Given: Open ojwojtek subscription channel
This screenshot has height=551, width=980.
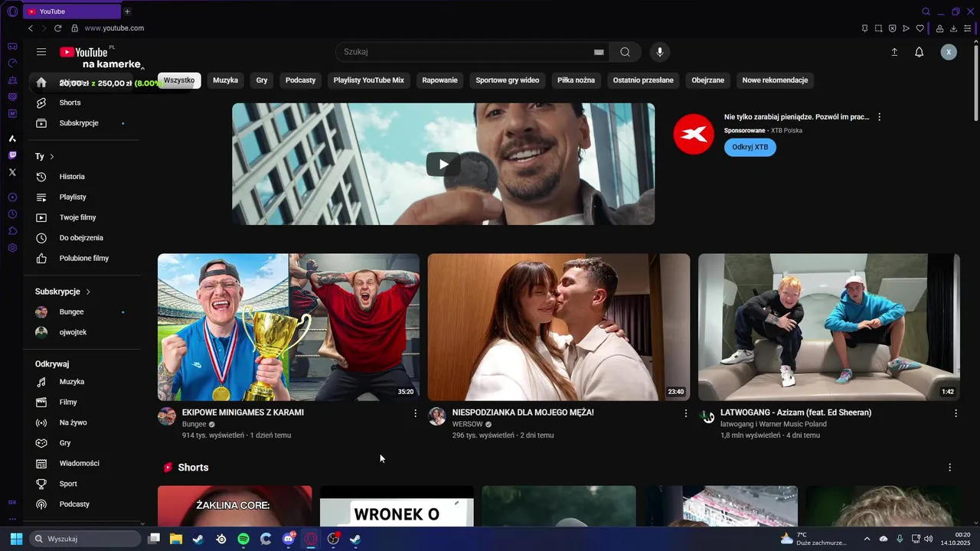Looking at the screenshot, I should [83, 333].
